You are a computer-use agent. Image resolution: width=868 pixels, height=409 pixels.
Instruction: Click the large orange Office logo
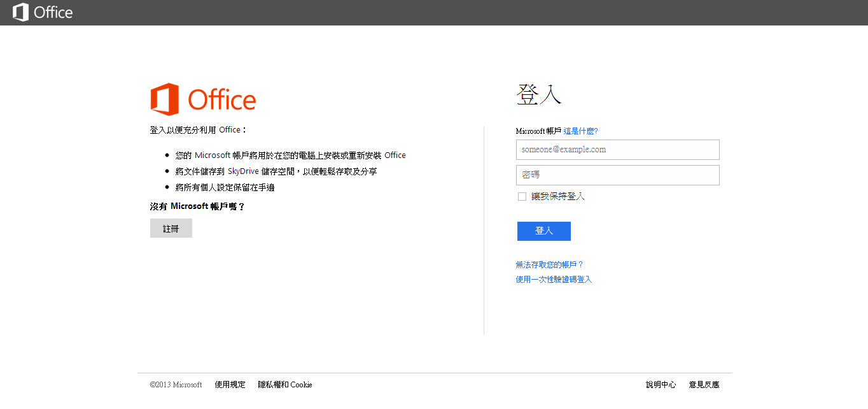point(203,99)
